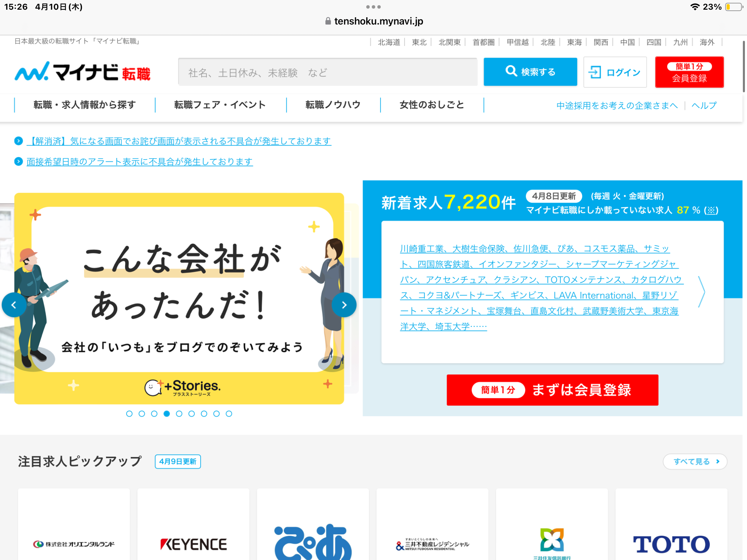Select the 北陸 region link
The image size is (747, 560).
[x=548, y=42]
